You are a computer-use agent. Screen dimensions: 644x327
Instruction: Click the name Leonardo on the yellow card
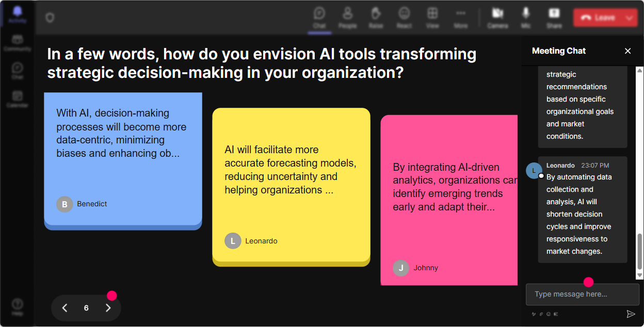pyautogui.click(x=261, y=241)
